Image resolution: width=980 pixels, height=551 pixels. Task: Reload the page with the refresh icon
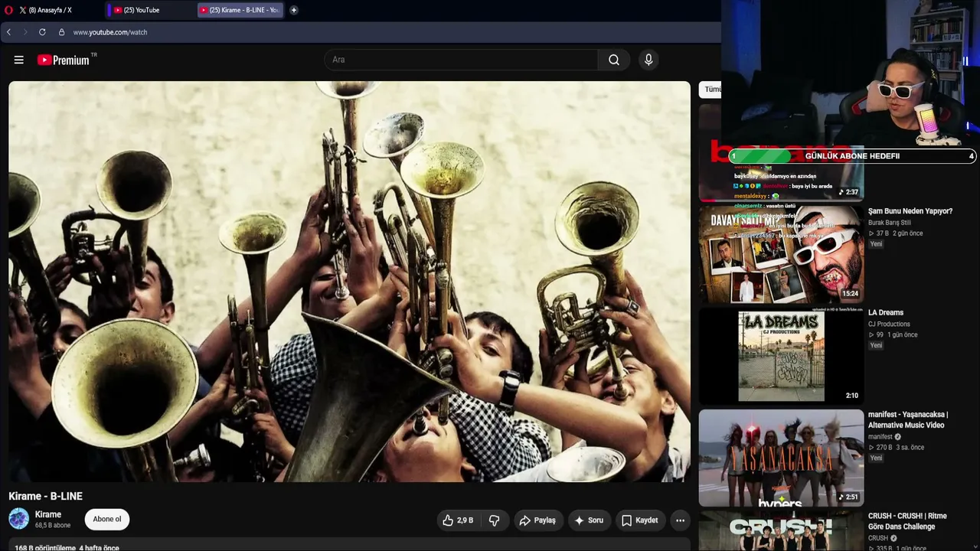(42, 32)
